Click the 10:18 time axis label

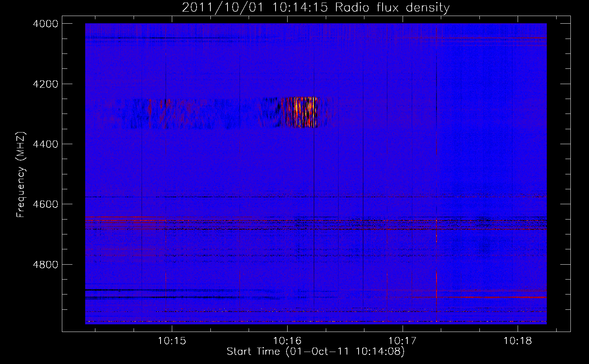518,341
